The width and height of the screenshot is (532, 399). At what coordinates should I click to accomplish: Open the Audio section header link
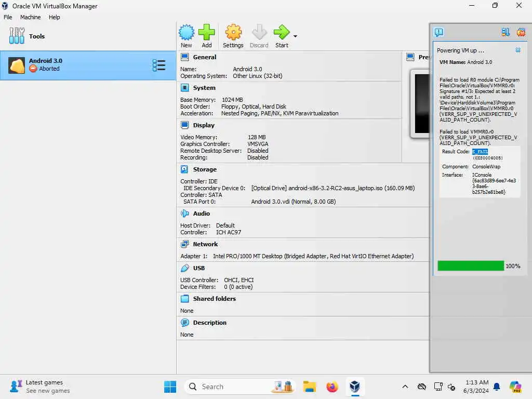click(202, 214)
